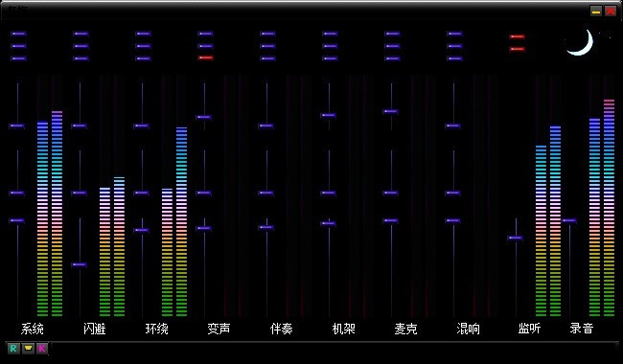Screen dimensions: 623x364
Task: Toggle the top switch above 变声 column
Action: [205, 34]
